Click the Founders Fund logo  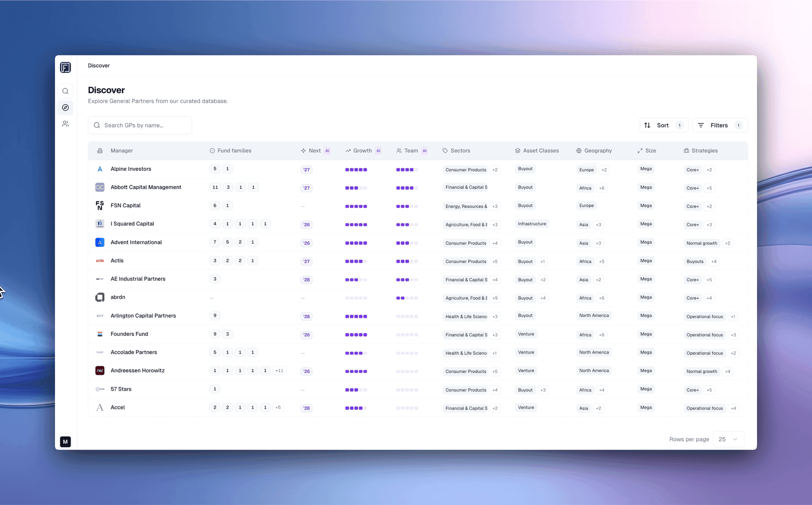click(100, 334)
